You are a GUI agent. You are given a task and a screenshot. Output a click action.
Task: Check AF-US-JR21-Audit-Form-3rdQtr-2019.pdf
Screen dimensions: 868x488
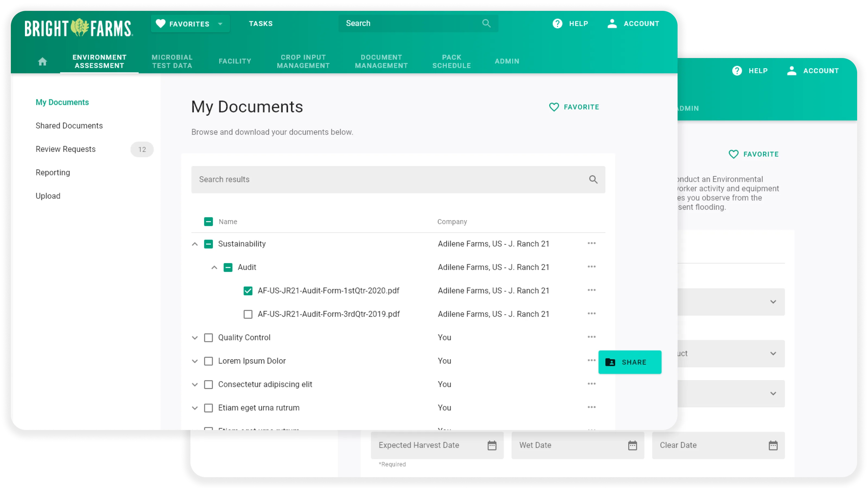(248, 314)
